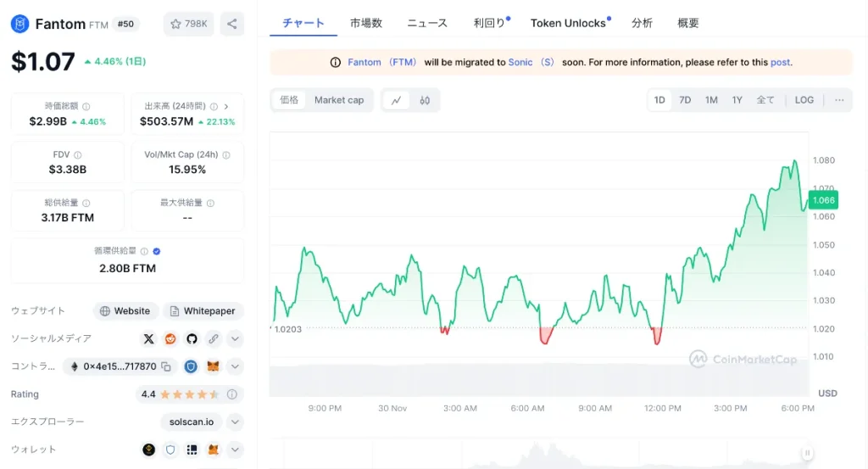This screenshot has height=469, width=868.
Task: Click the verified supply badge icon
Action: click(x=157, y=251)
